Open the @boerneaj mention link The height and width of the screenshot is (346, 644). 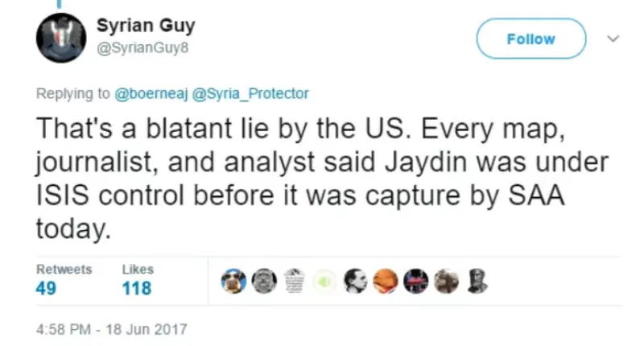(151, 93)
